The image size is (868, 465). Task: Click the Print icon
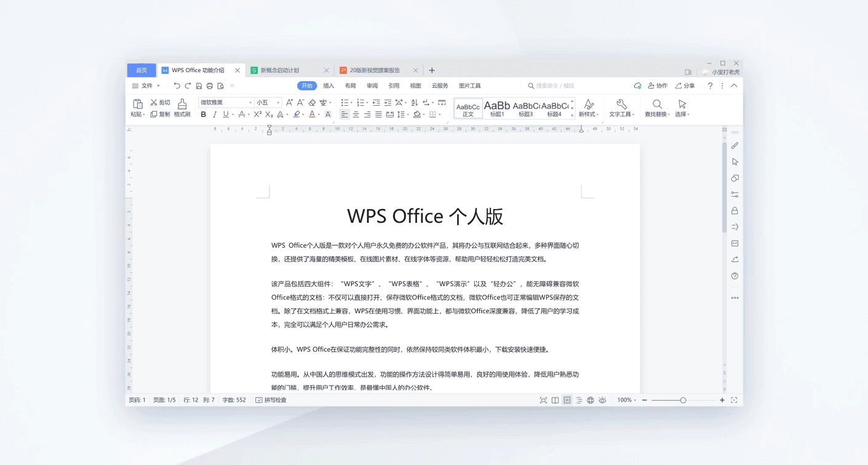click(x=210, y=86)
